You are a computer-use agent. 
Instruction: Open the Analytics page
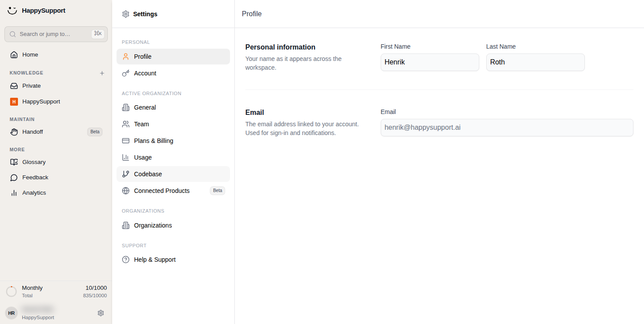coord(56,193)
